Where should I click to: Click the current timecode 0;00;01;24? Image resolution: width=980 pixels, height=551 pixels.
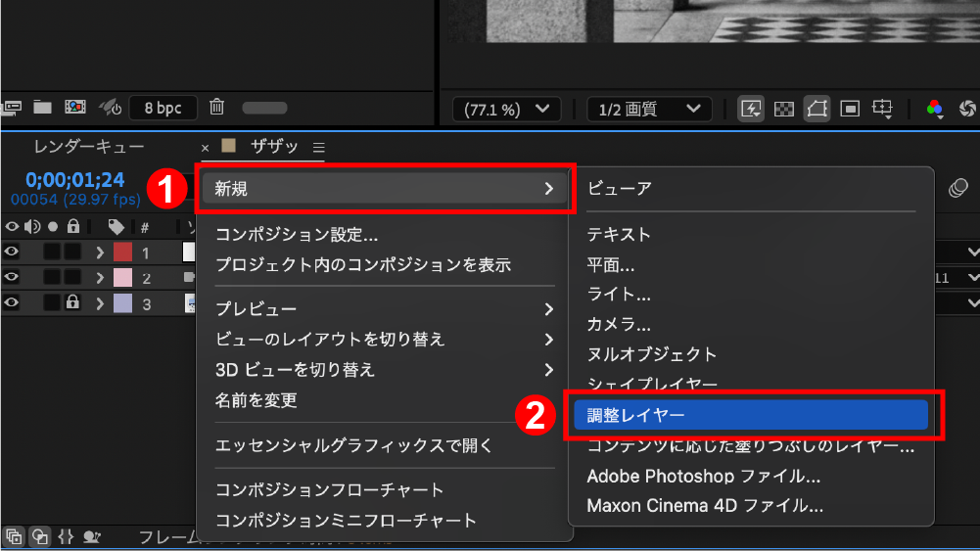point(75,180)
